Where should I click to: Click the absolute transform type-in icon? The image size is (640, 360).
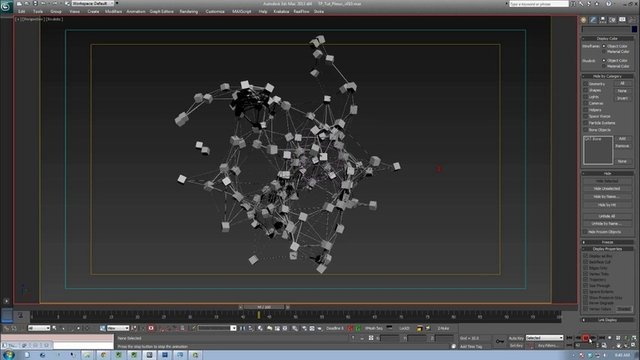(371, 338)
